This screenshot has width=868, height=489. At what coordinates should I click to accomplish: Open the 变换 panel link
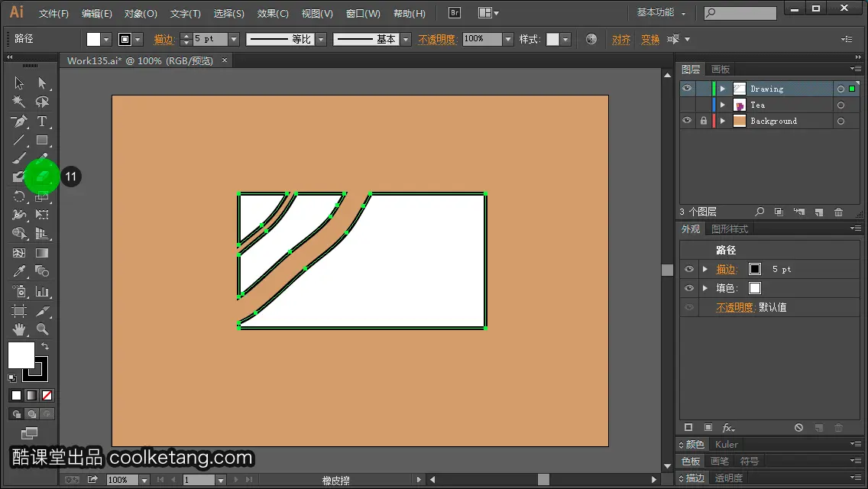650,39
